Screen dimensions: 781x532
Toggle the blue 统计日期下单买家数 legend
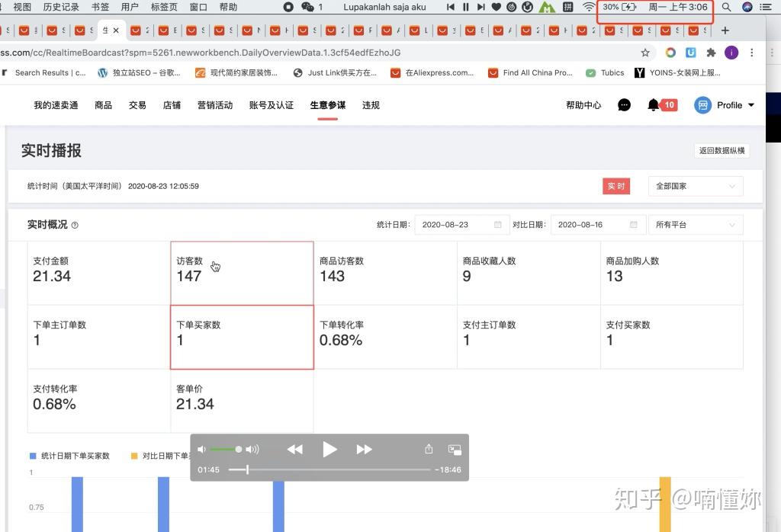69,456
